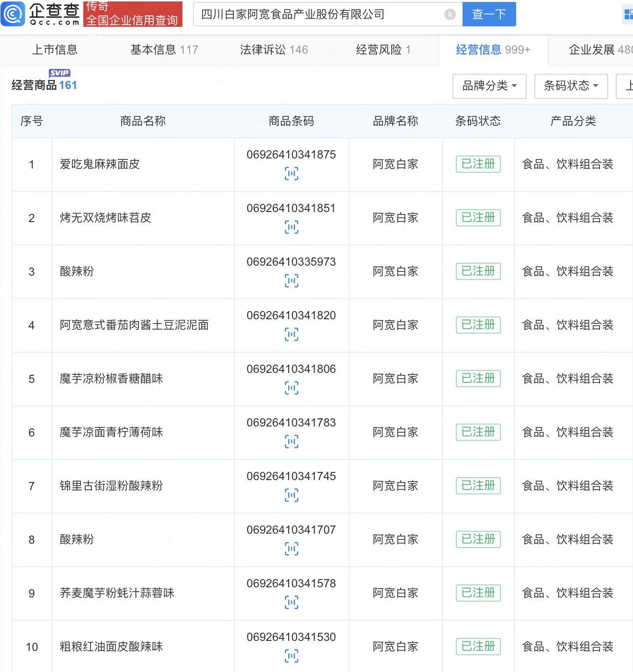Switch to the 法律诉讼 tab

pos(273,50)
